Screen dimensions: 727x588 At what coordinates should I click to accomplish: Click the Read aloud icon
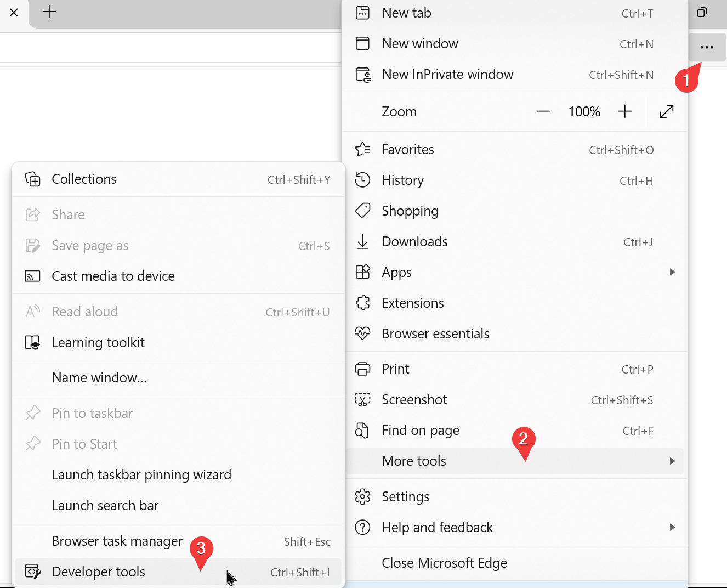coord(33,312)
